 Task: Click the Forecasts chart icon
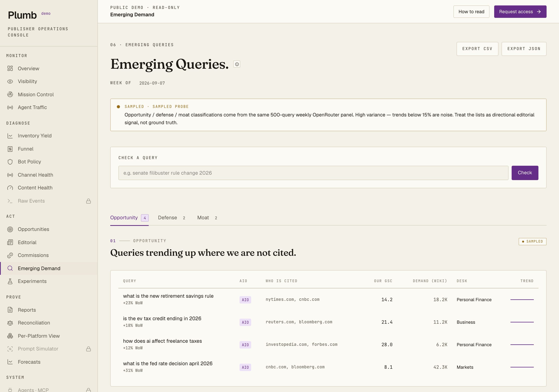pyautogui.click(x=10, y=362)
